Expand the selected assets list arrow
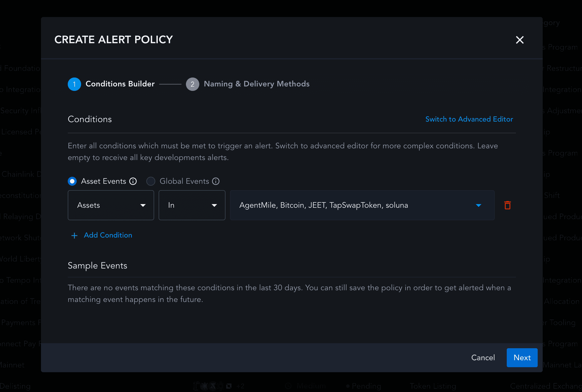The height and width of the screenshot is (392, 582). [479, 205]
